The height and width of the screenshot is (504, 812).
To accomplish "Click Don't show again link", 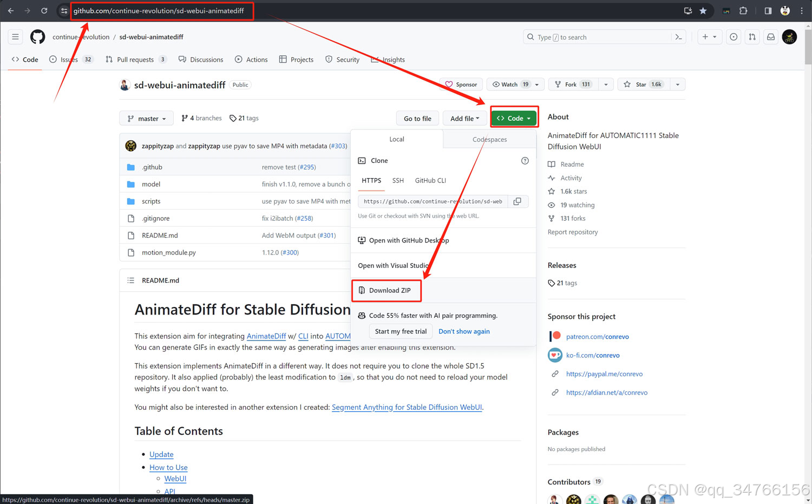I will (x=464, y=331).
